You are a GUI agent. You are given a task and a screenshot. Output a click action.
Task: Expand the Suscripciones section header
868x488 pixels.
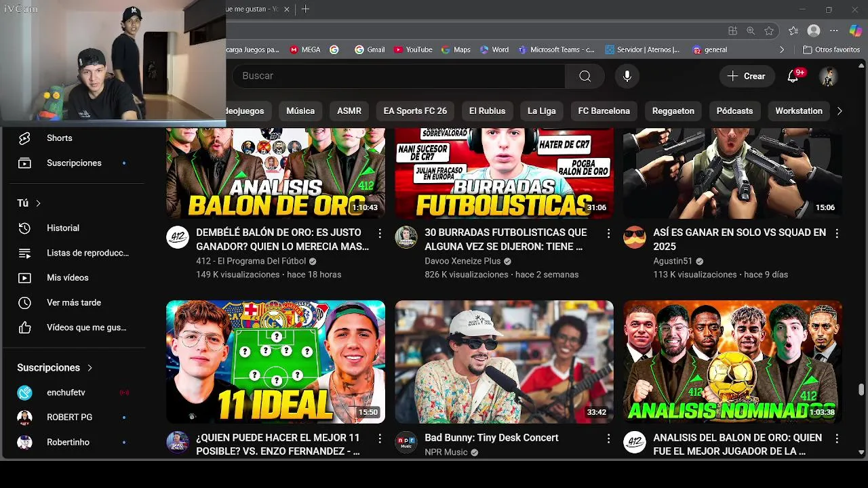click(55, 367)
